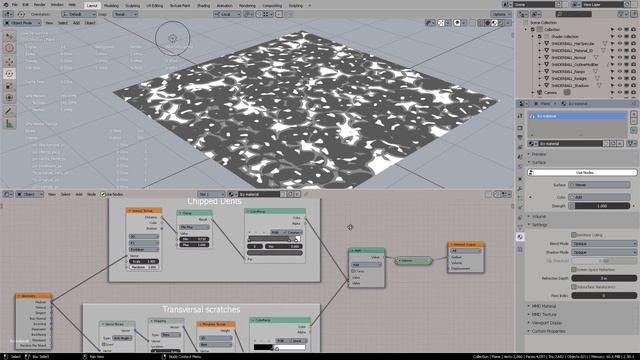Enable Screen Space Refraction checkbox
This screenshot has height=360, width=640.
pyautogui.click(x=573, y=269)
